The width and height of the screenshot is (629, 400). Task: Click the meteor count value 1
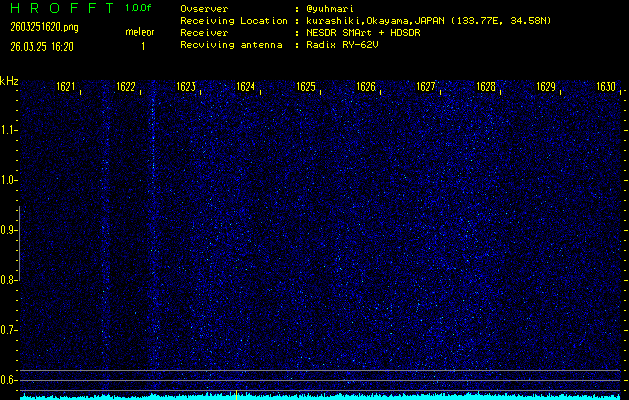pyautogui.click(x=143, y=47)
